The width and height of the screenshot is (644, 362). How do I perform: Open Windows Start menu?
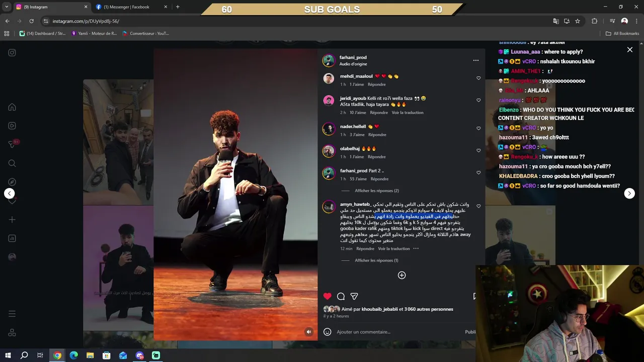click(8, 355)
